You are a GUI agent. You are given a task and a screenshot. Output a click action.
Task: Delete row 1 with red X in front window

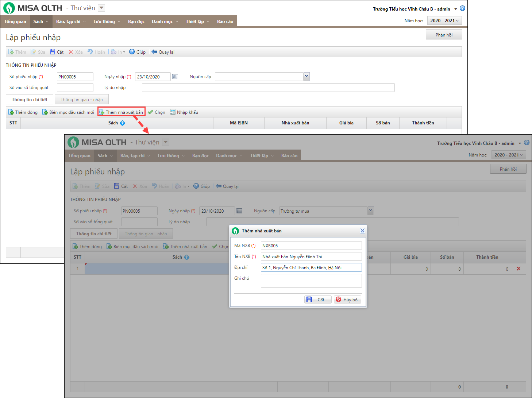click(x=518, y=269)
